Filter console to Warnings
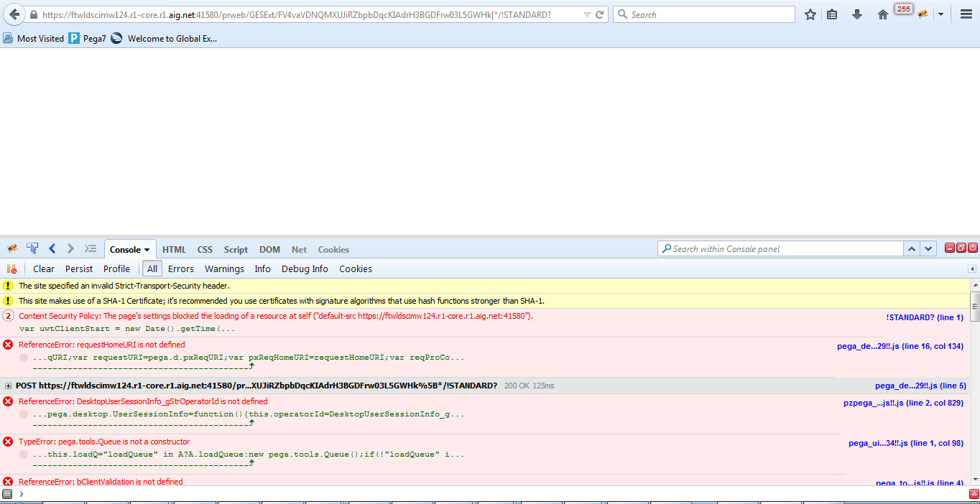The width and height of the screenshot is (980, 504). (224, 269)
